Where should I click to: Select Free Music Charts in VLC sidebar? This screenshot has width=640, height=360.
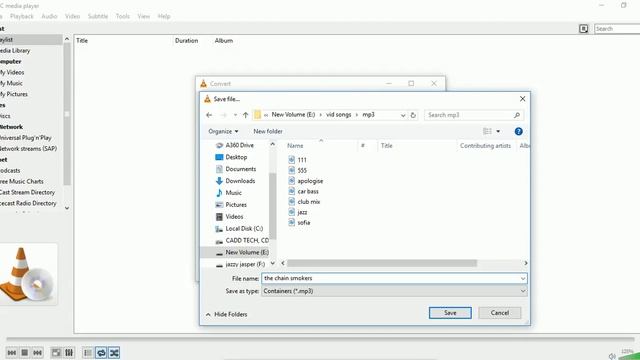22,181
